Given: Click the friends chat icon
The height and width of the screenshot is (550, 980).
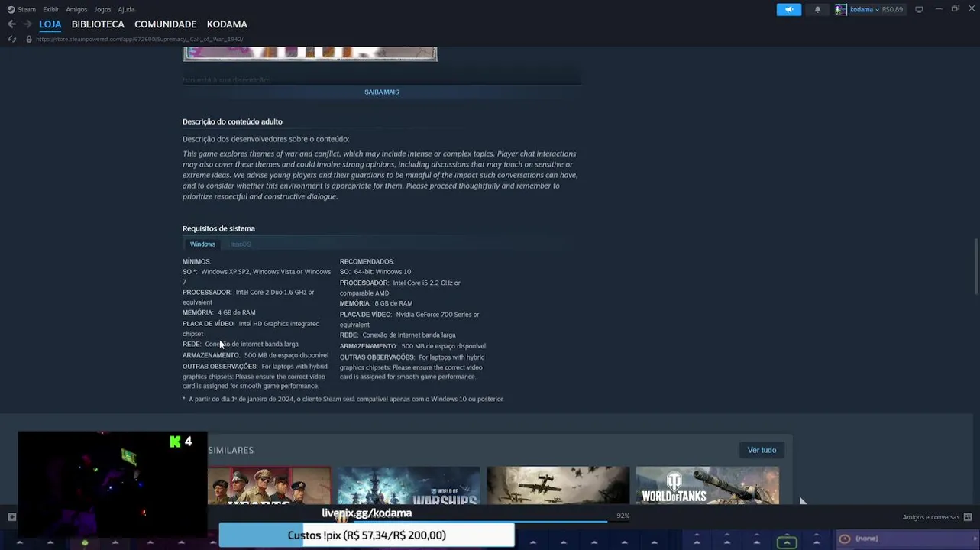Looking at the screenshot, I should point(968,517).
